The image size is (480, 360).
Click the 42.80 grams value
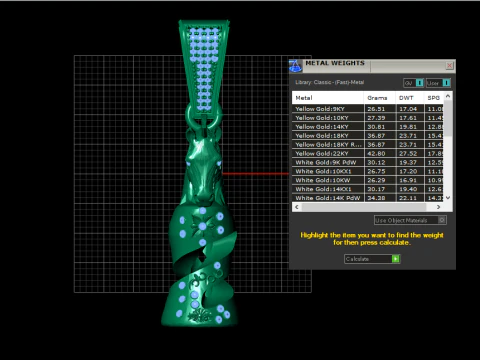[376, 154]
